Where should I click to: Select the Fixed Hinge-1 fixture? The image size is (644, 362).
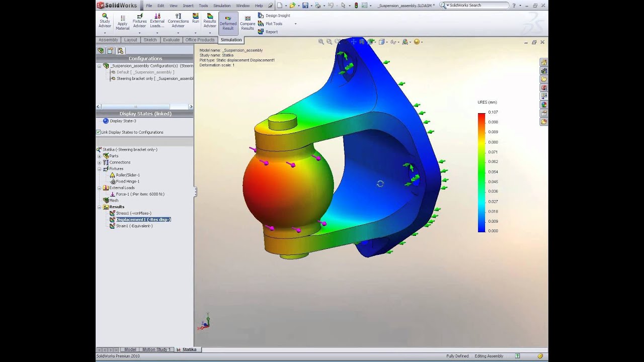(124, 182)
